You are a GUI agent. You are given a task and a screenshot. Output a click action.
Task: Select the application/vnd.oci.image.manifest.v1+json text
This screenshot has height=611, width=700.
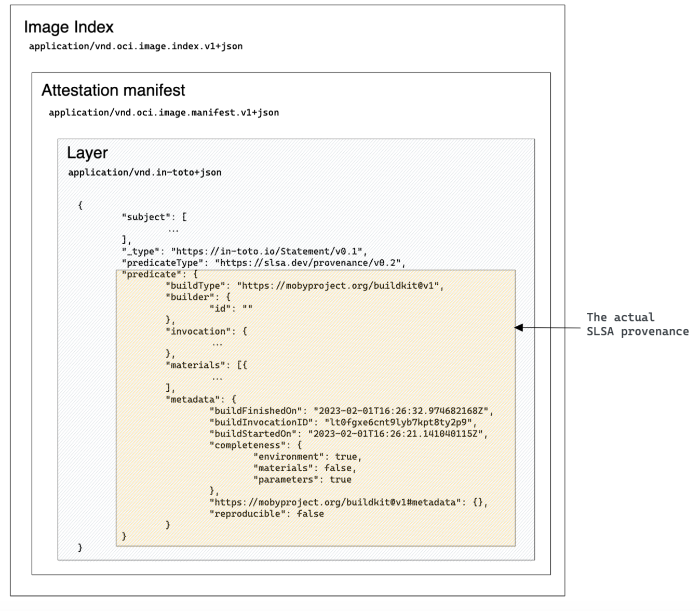coord(164,113)
